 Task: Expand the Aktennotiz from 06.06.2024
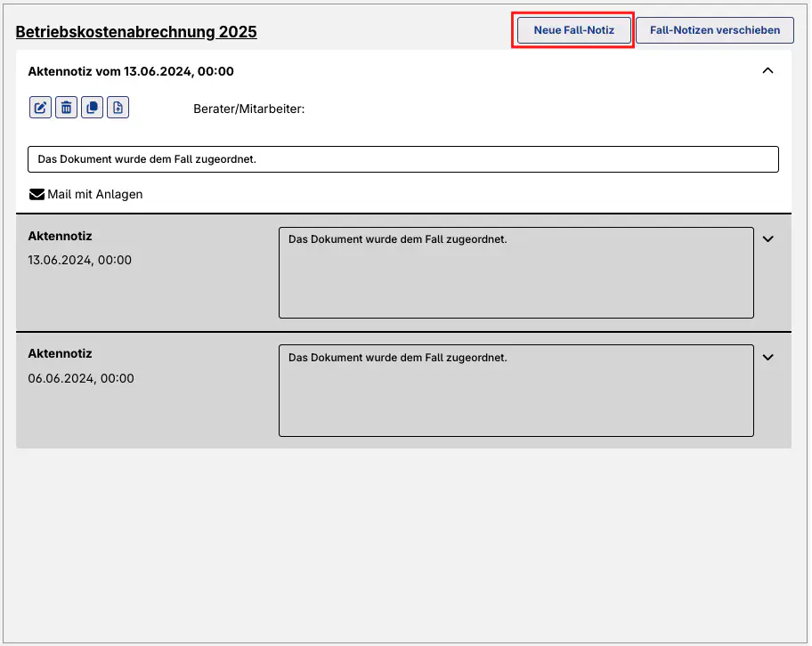[x=768, y=357]
